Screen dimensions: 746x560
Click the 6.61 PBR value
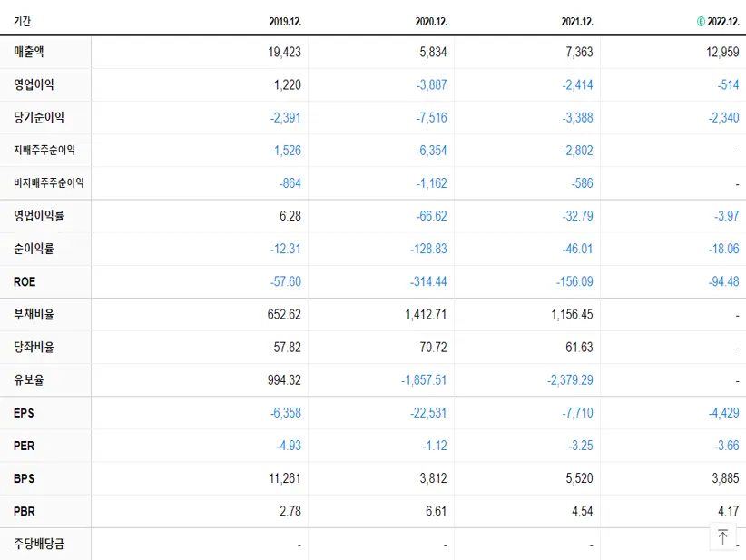[436, 512]
